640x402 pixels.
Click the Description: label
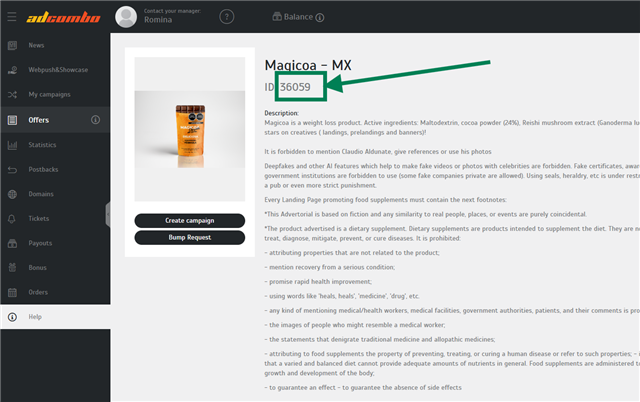(x=281, y=113)
